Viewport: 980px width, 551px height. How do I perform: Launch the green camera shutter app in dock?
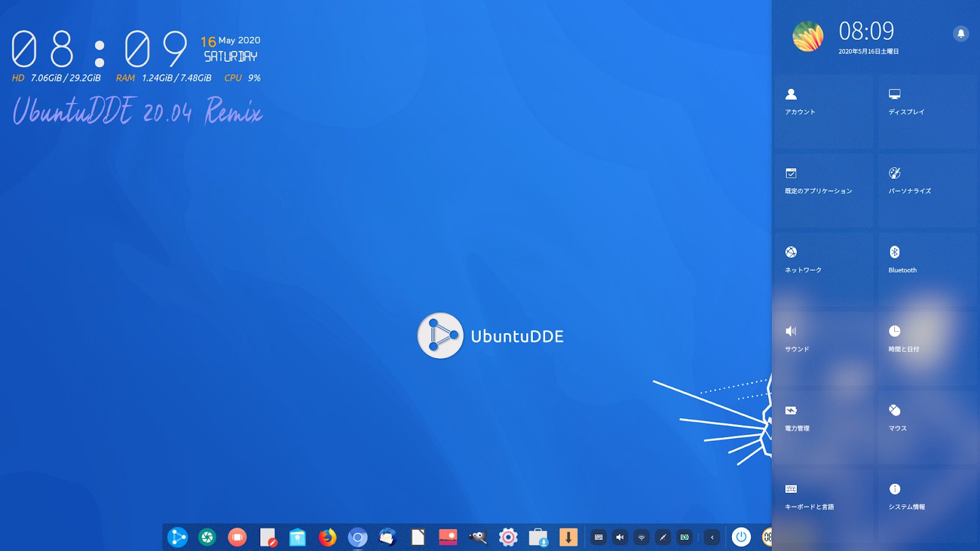(208, 538)
